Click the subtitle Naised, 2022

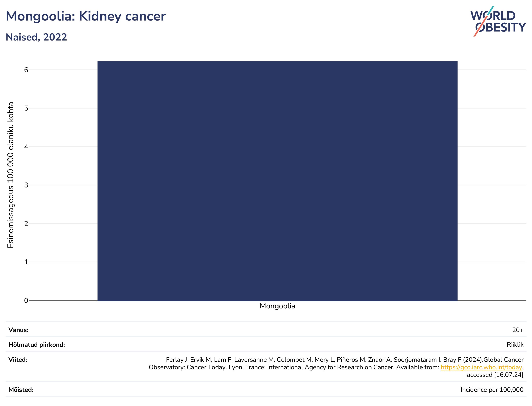point(36,37)
